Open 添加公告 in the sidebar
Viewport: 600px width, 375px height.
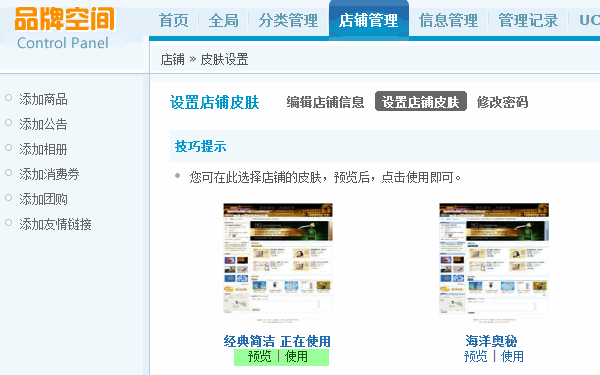(x=43, y=124)
